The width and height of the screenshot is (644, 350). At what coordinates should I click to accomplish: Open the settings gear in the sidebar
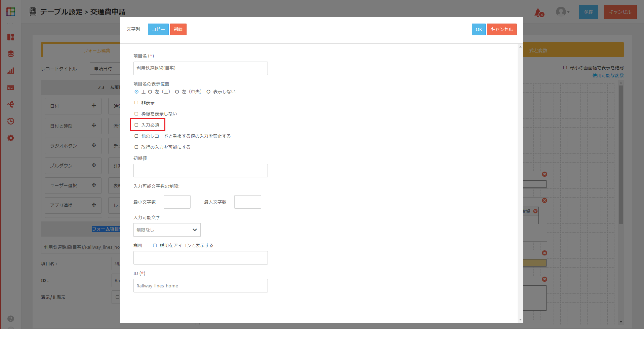coord(11,138)
